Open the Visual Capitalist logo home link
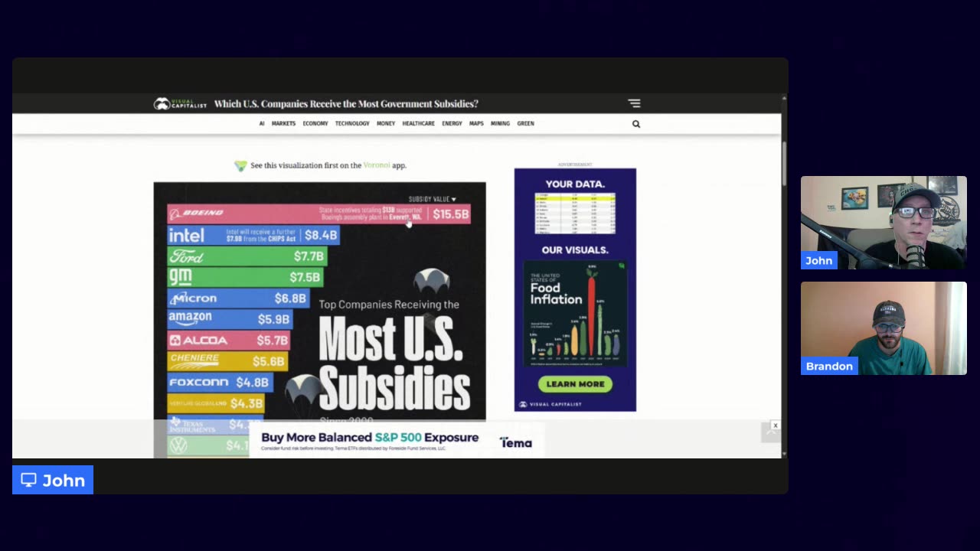Image resolution: width=980 pixels, height=551 pixels. [180, 104]
